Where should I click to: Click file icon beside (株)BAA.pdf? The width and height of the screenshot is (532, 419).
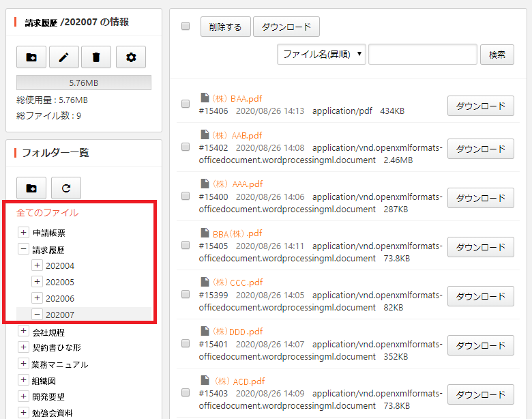pos(204,98)
